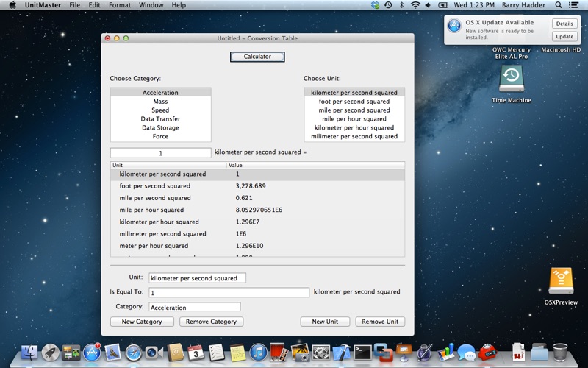Click Spotlight search magnifier in menu bar
The height and width of the screenshot is (368, 588).
coord(559,5)
